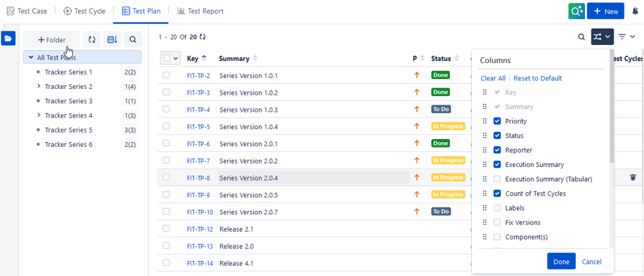Select the Tracker Series 6 folder
The image size is (644, 276).
click(69, 145)
